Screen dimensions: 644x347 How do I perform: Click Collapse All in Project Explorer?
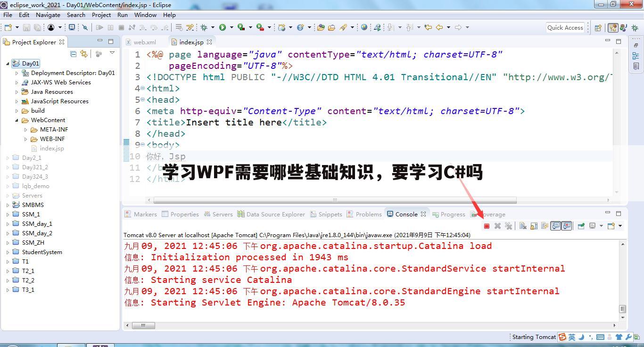point(73,54)
